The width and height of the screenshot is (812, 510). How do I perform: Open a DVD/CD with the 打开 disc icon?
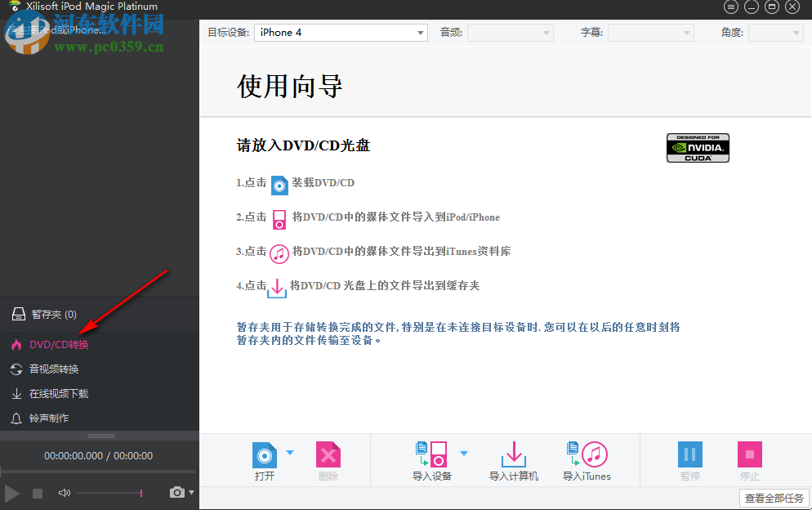coord(264,456)
